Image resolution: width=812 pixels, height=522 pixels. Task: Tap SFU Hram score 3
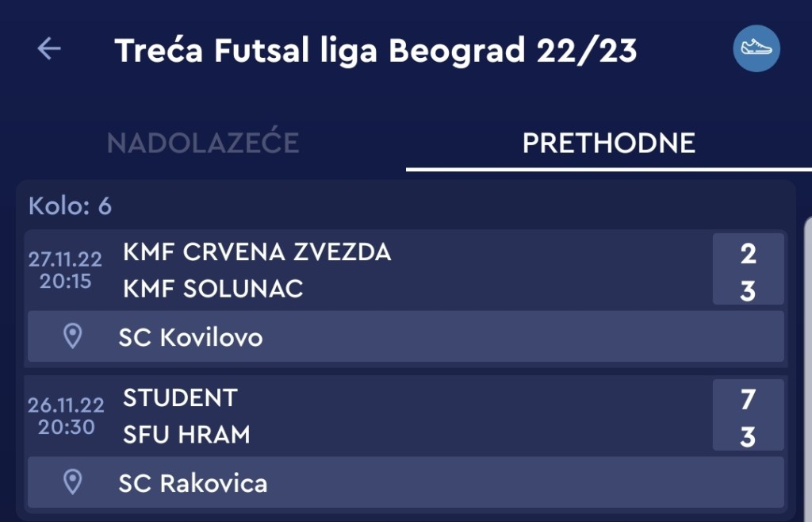tap(748, 436)
